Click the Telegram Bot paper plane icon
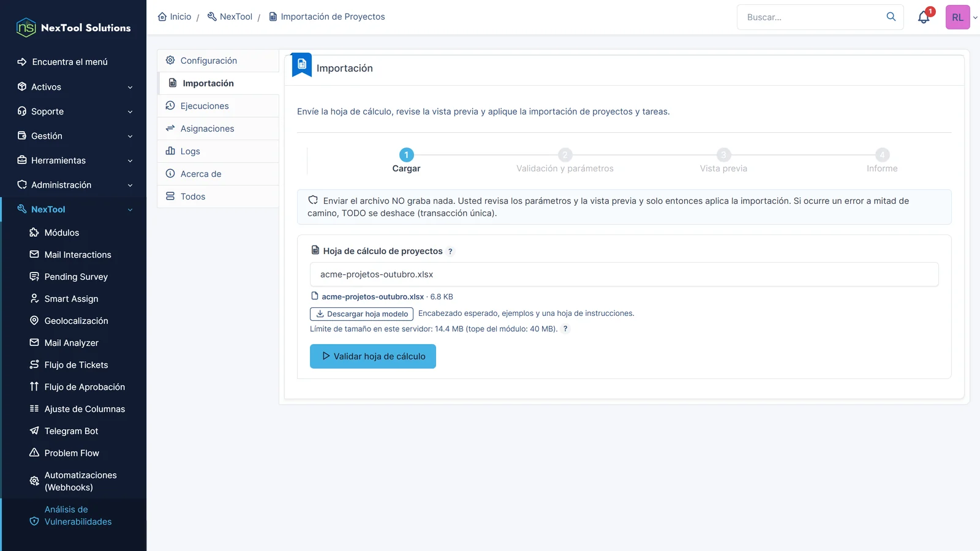Viewport: 980px width, 551px height. pos(34,431)
